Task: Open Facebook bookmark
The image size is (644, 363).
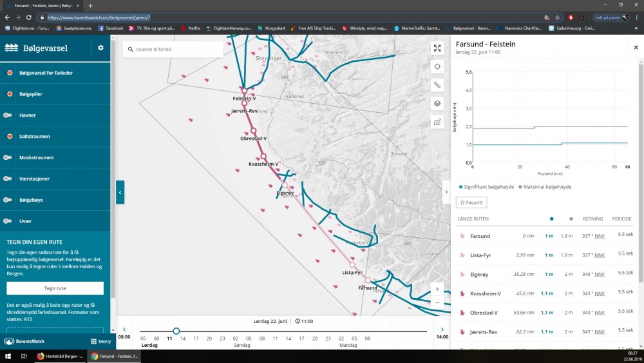Action: pyautogui.click(x=111, y=28)
